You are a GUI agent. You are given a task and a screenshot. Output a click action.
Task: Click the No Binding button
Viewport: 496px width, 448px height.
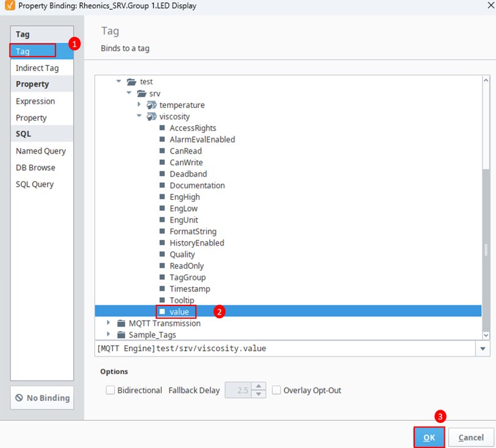click(x=42, y=398)
